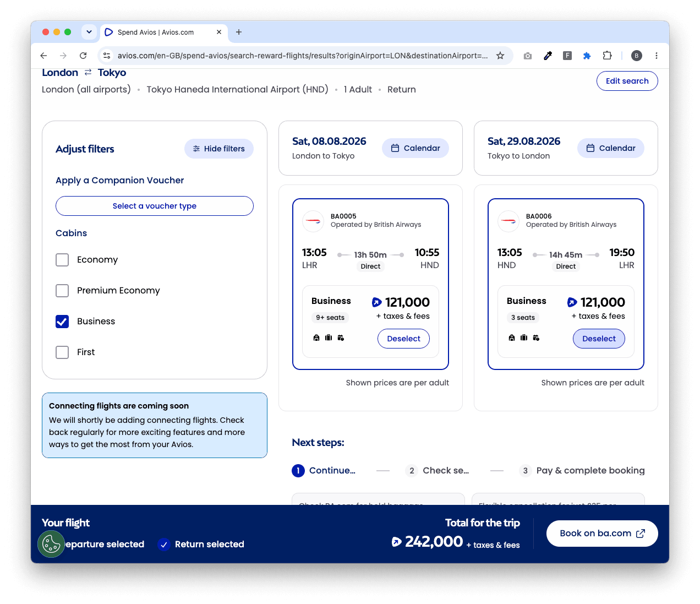Activate the eyedropper color picker extension

[x=548, y=56]
